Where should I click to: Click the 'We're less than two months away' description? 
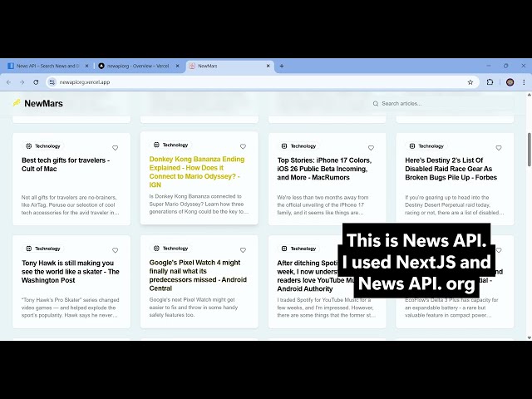click(x=323, y=205)
